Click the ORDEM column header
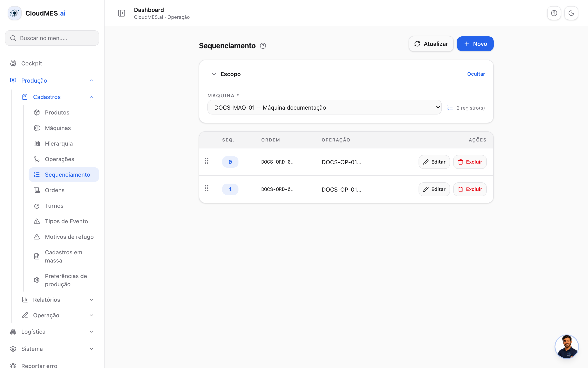This screenshot has width=588, height=368. 271,140
